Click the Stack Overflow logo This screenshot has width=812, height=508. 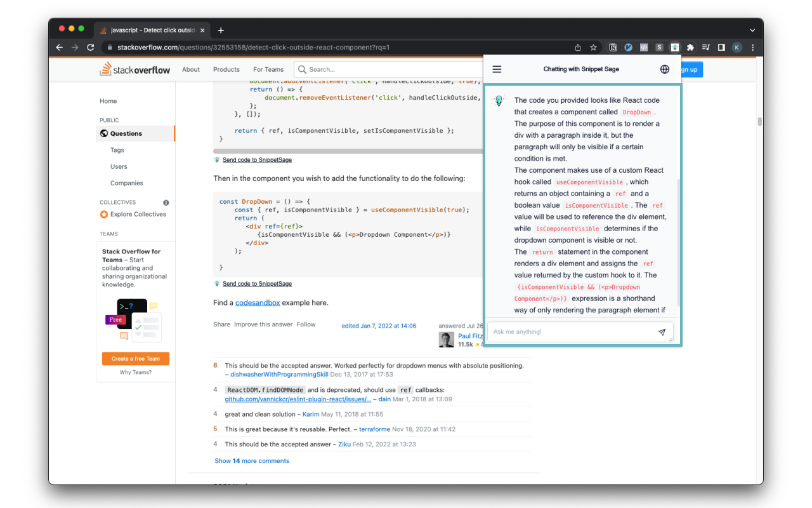(x=135, y=70)
